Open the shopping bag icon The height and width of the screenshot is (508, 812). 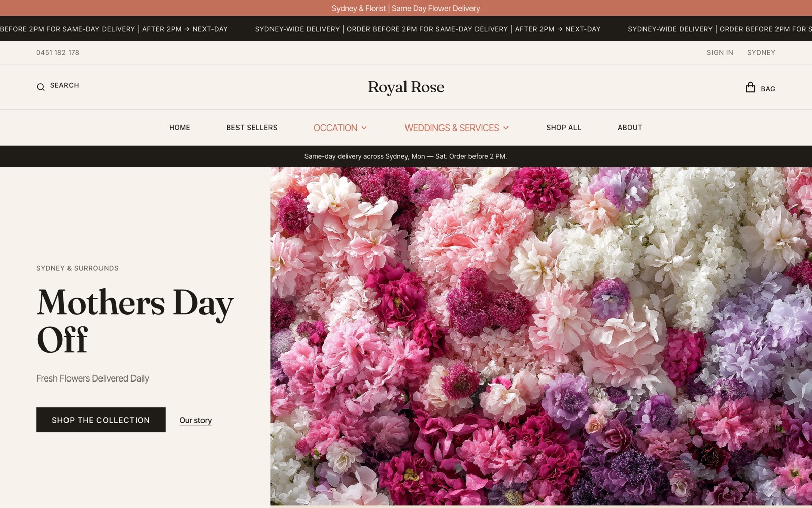point(750,87)
